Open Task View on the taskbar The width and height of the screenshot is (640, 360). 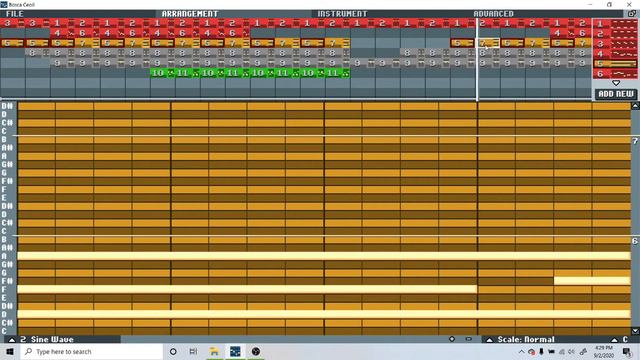(193, 351)
